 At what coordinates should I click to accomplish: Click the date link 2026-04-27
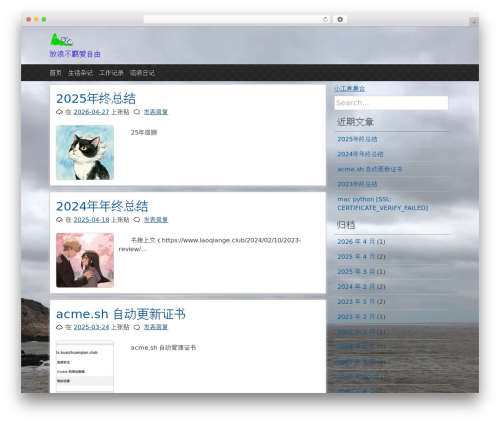tap(91, 112)
